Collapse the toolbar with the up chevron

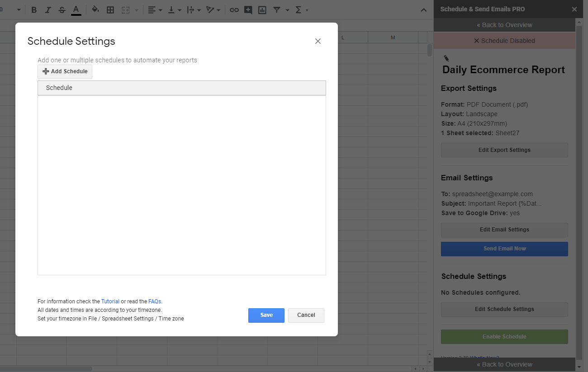click(x=423, y=10)
